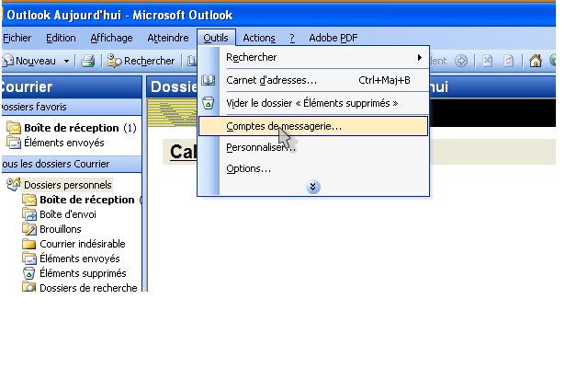Screen dimensions: 588x368
Task: Click the Print toolbar icon
Action: tap(88, 61)
